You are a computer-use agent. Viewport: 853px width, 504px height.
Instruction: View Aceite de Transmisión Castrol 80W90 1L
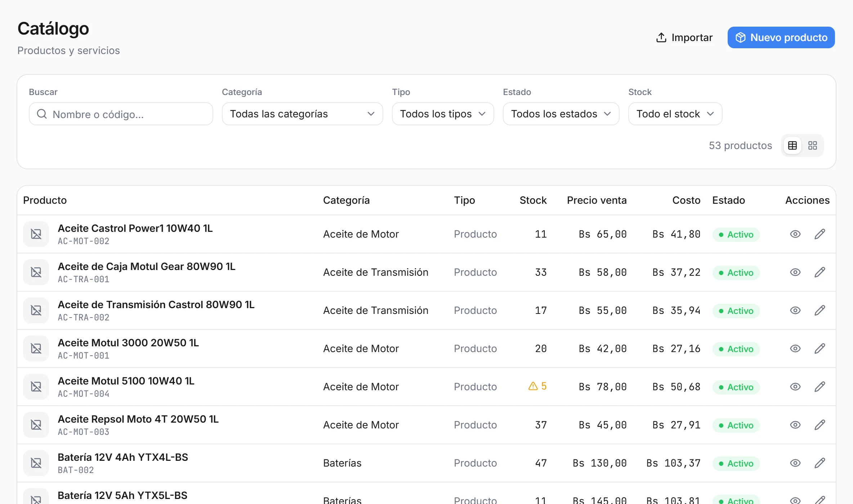[x=795, y=310]
